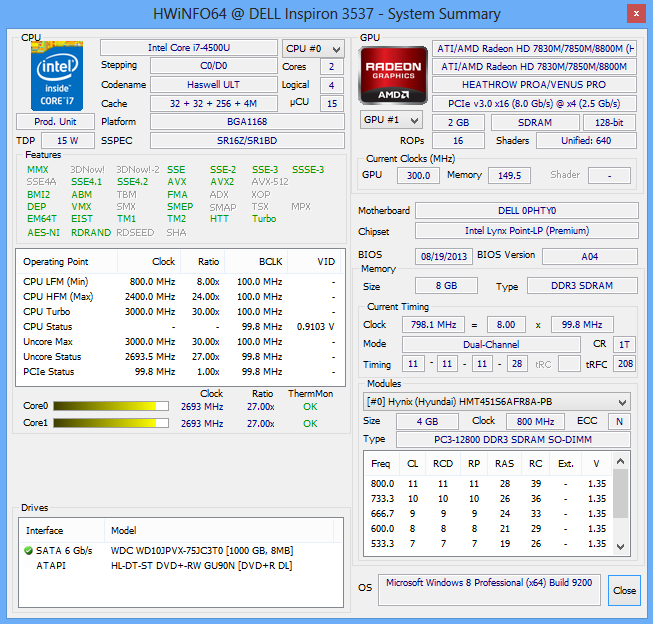653x624 pixels.
Task: Click the CPU Status VID 0.9103 V value
Action: pos(315,327)
